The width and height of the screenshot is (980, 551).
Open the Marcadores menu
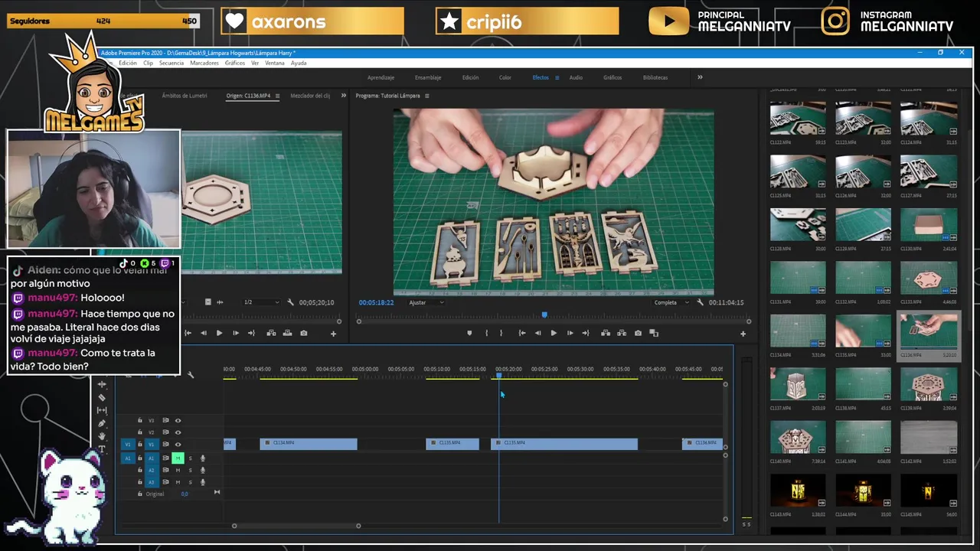[x=204, y=63]
